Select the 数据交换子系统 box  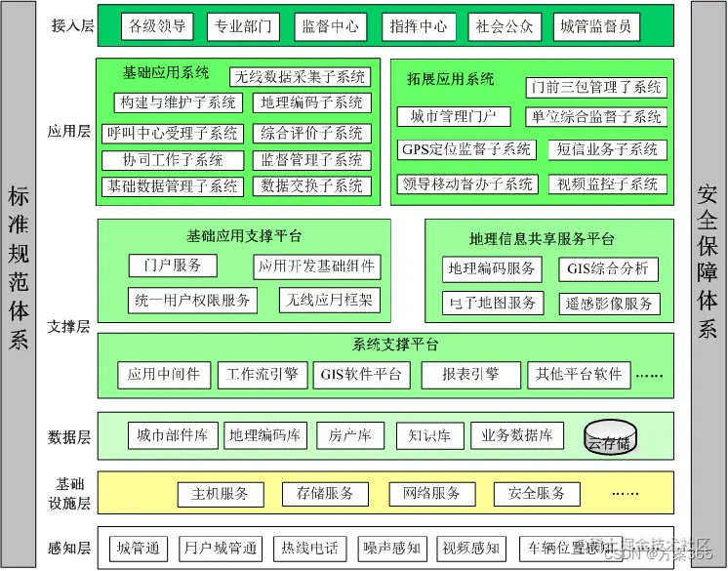[312, 186]
